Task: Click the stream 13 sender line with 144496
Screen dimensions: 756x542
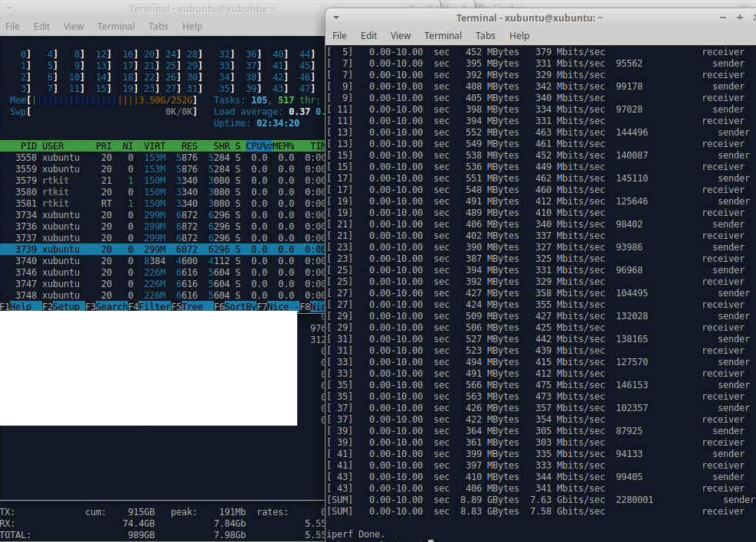Action: [x=538, y=132]
